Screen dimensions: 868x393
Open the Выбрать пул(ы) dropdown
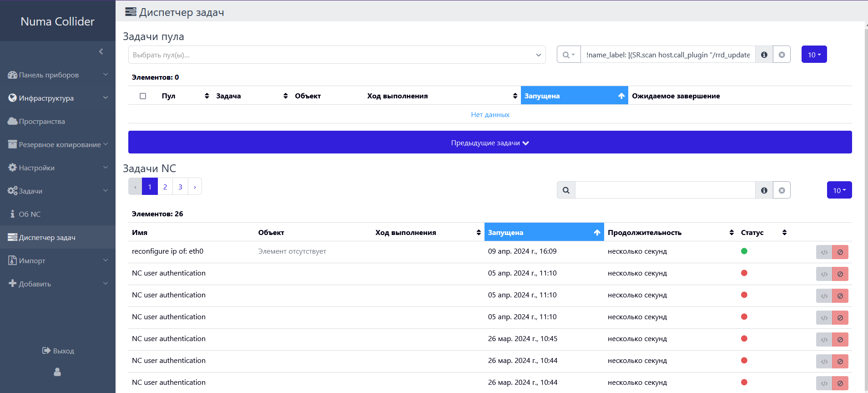[337, 55]
